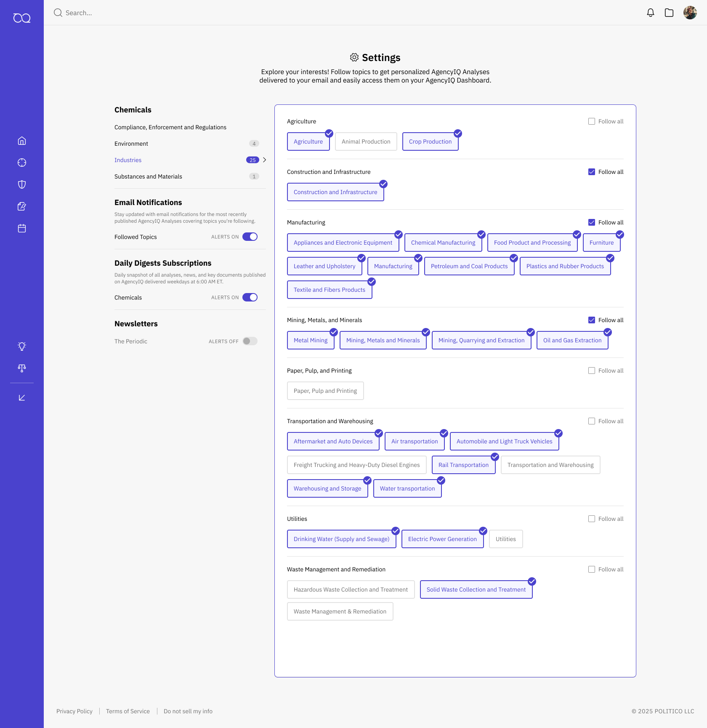Click the scales-of-justice icon in the sidebar

[x=21, y=368]
